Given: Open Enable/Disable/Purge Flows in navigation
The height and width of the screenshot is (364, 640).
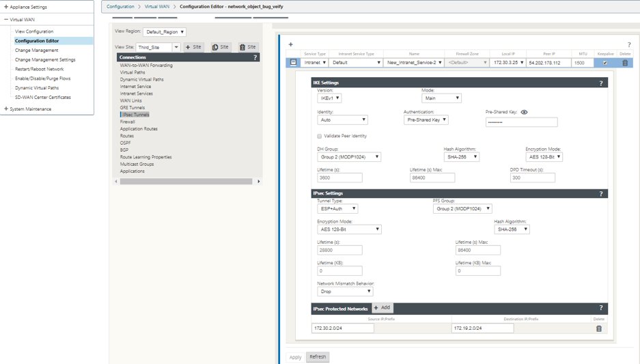Looking at the screenshot, I should pyautogui.click(x=43, y=79).
